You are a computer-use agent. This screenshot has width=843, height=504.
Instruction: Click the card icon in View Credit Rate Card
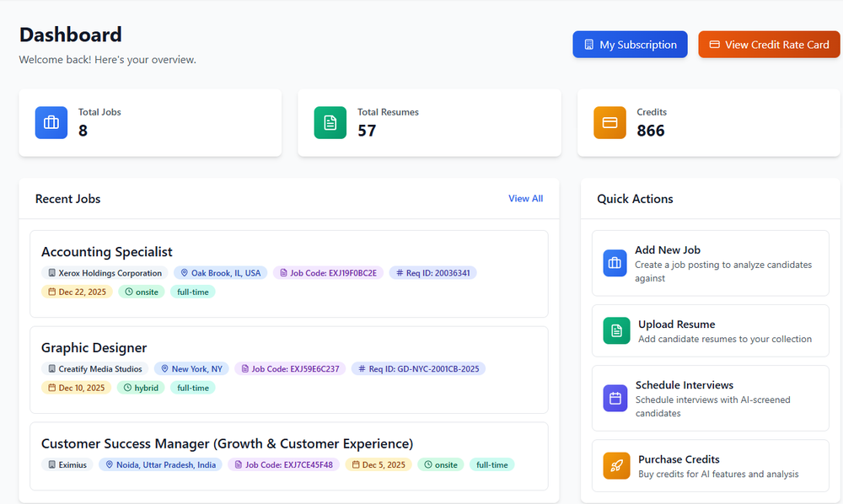pyautogui.click(x=715, y=45)
